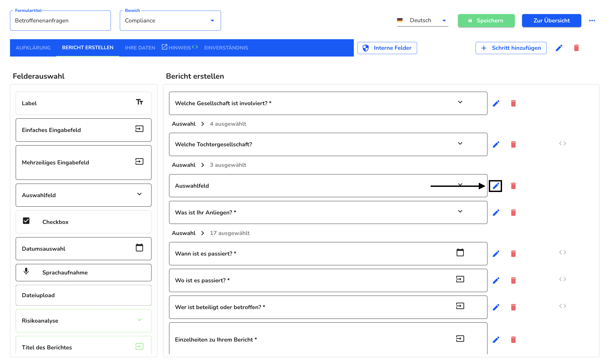This screenshot has width=607, height=364.
Task: Edit the Auswahlfeld form field with pencil
Action: click(x=496, y=186)
